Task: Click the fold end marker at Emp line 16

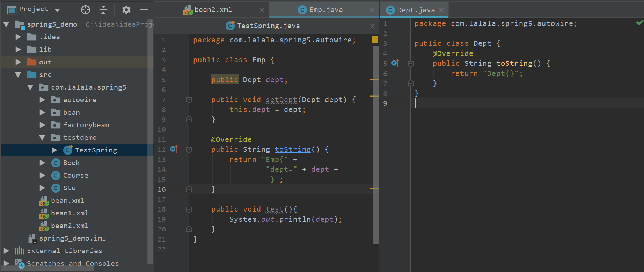Action: coord(189,189)
